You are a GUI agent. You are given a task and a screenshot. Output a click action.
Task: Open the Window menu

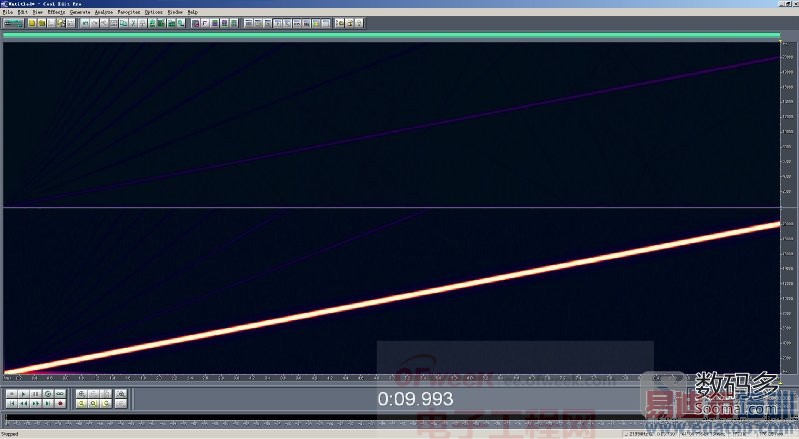coord(175,12)
